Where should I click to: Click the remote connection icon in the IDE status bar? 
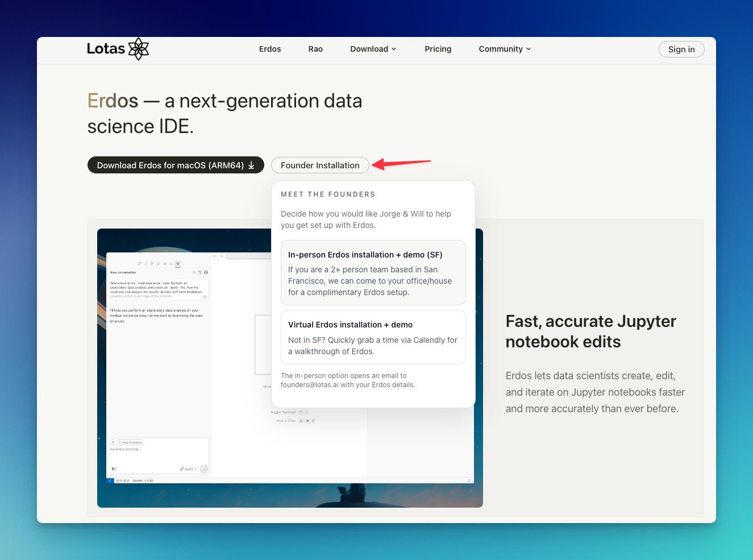point(110,480)
